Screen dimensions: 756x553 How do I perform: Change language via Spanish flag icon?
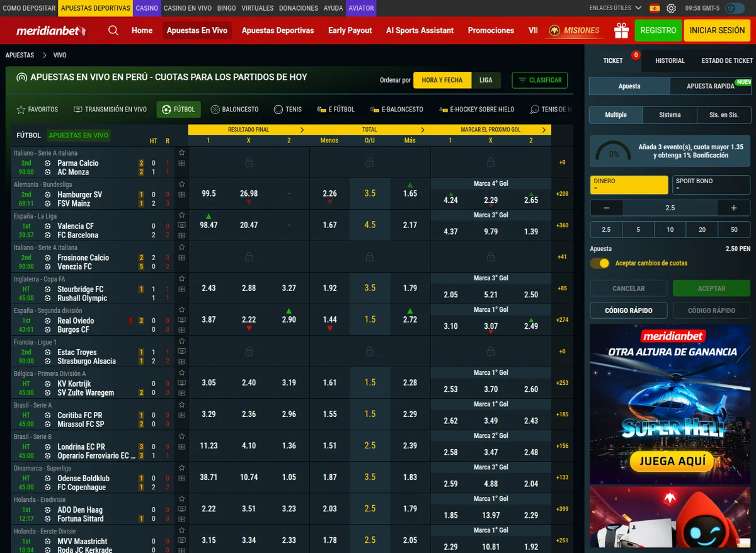click(655, 8)
